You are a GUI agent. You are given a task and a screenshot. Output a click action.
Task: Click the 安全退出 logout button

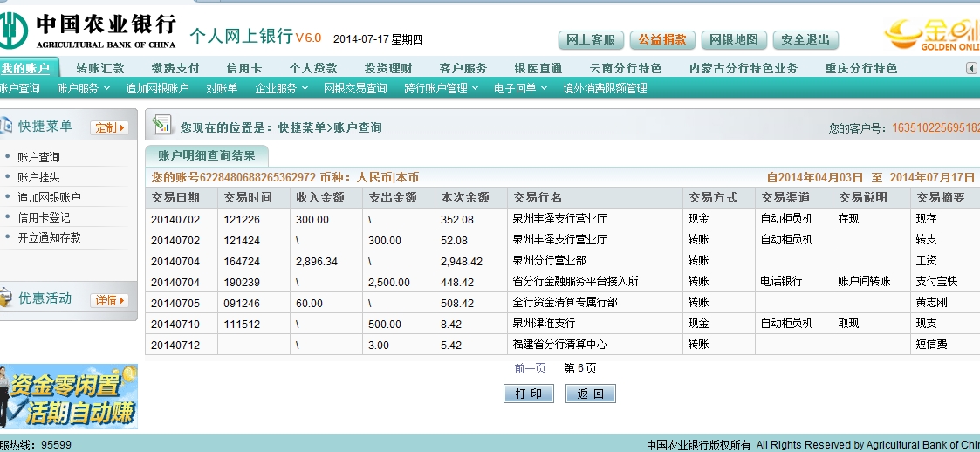(x=805, y=40)
